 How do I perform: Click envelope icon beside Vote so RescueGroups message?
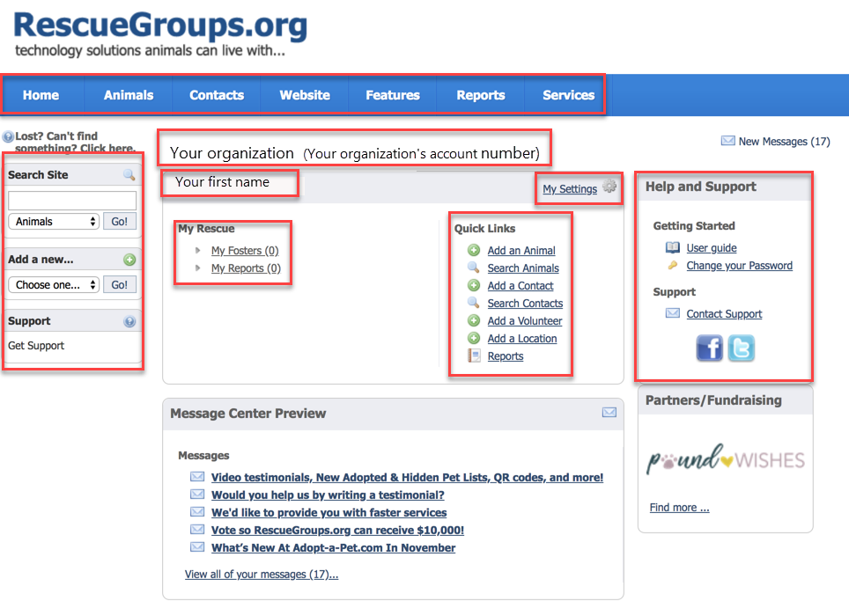[197, 530]
